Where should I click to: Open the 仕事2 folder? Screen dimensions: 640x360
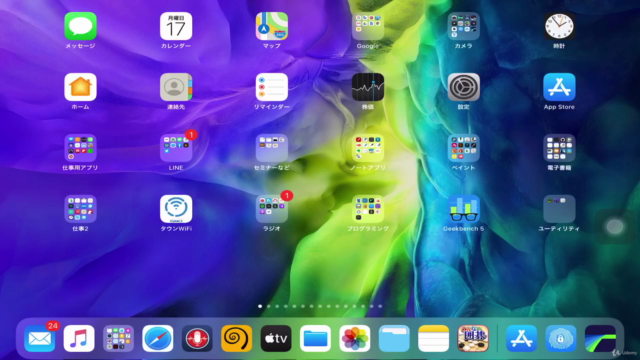pyautogui.click(x=80, y=209)
